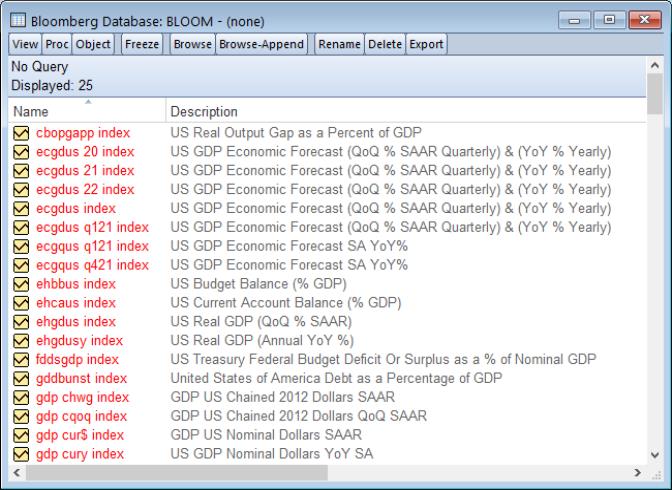Click the series icon beside ecgdus 21 index
This screenshot has width=672, height=490.
click(x=19, y=171)
